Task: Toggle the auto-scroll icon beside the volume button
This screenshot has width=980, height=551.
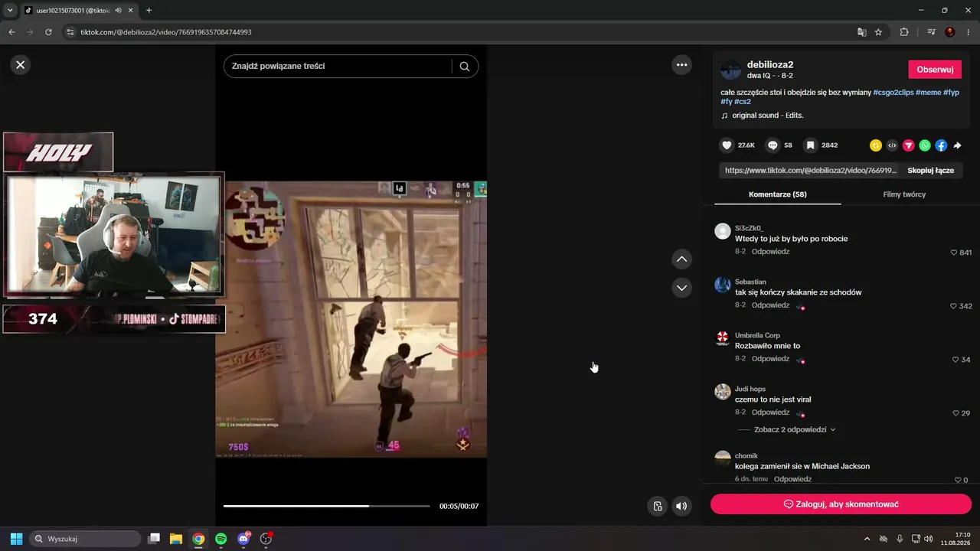Action: pos(657,506)
